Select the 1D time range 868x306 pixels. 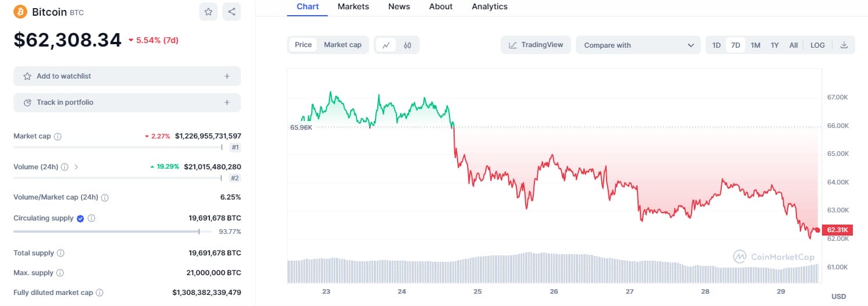click(x=717, y=45)
